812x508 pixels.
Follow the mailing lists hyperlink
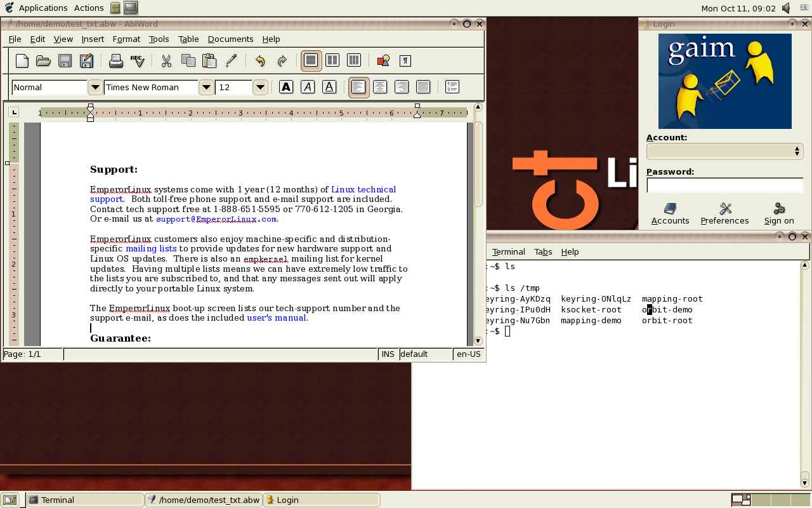(151, 248)
